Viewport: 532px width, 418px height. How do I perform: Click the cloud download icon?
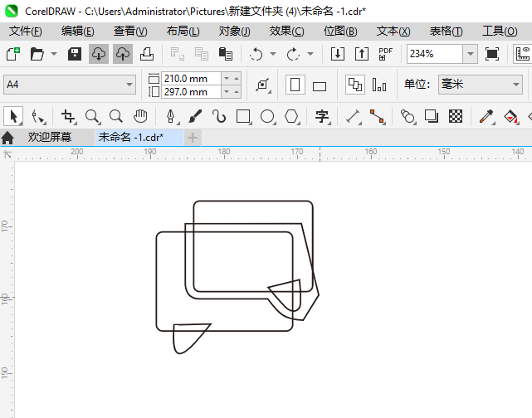click(99, 54)
